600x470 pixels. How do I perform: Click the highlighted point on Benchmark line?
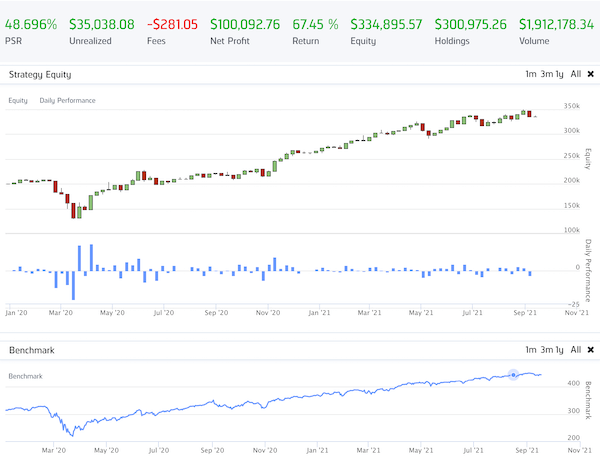[x=514, y=374]
